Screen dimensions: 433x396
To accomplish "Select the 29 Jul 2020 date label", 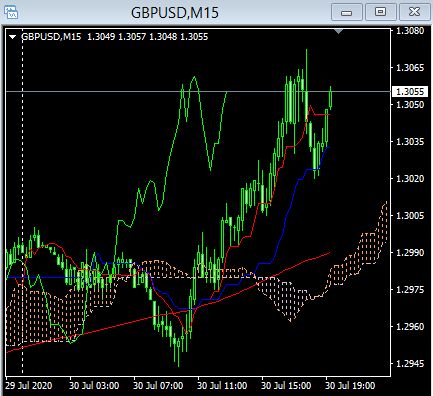I will [x=29, y=386].
